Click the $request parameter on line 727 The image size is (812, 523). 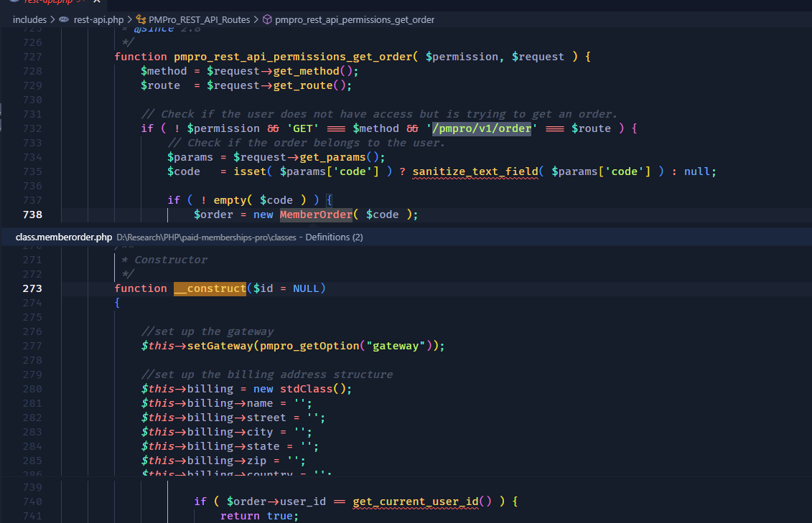tap(538, 57)
